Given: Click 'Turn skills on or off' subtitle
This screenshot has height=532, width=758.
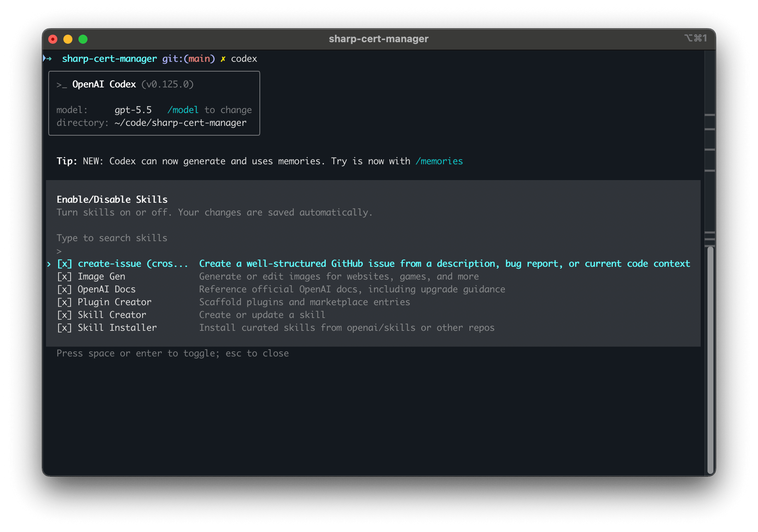Looking at the screenshot, I should pyautogui.click(x=215, y=212).
